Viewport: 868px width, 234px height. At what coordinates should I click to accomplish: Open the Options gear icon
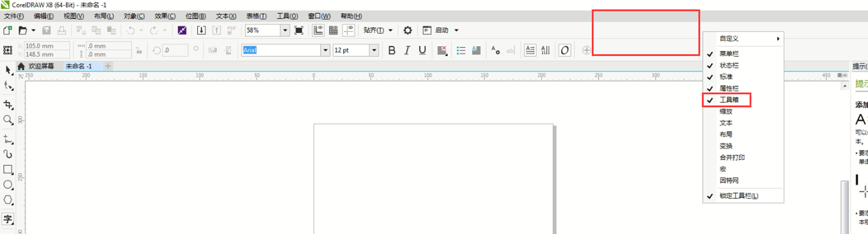coord(407,30)
